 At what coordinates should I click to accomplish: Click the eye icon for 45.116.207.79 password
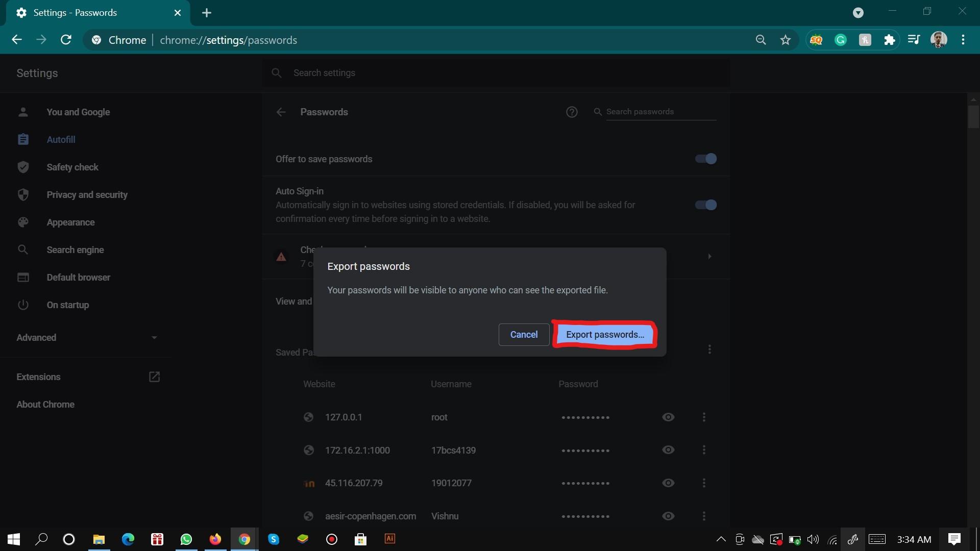click(668, 482)
